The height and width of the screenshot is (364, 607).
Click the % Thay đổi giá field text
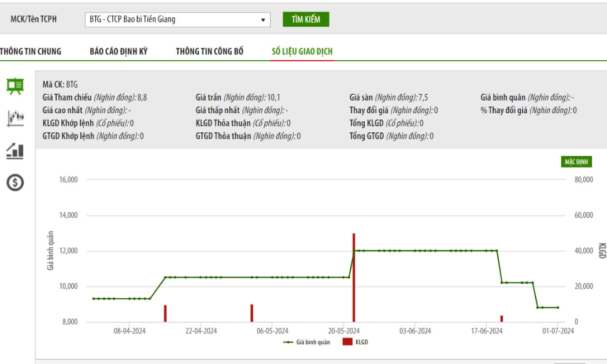pos(529,110)
